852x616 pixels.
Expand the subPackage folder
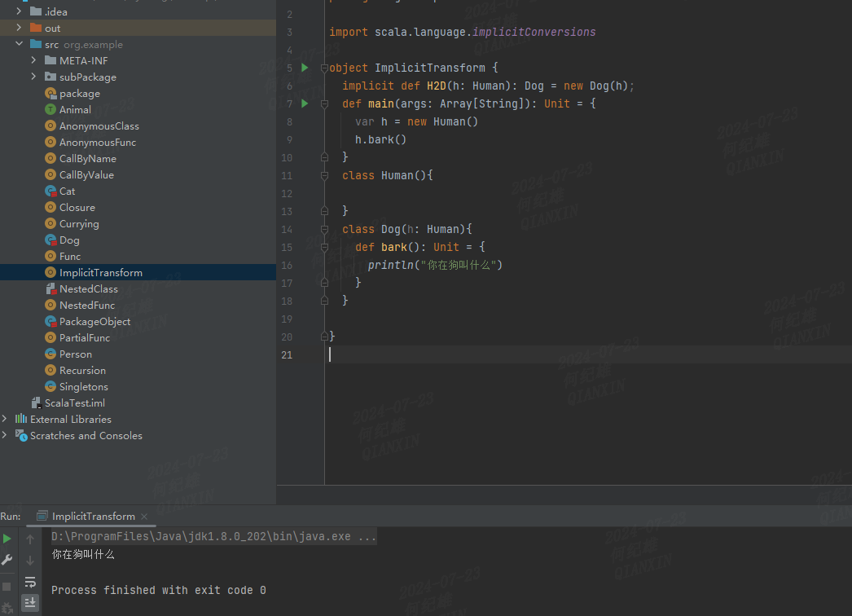(x=33, y=77)
